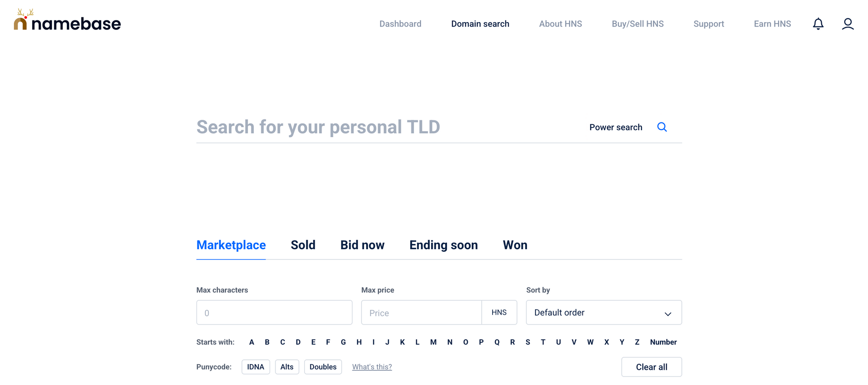Open Dashboard from the navigation
Screen dimensions: 868x385
click(x=400, y=24)
